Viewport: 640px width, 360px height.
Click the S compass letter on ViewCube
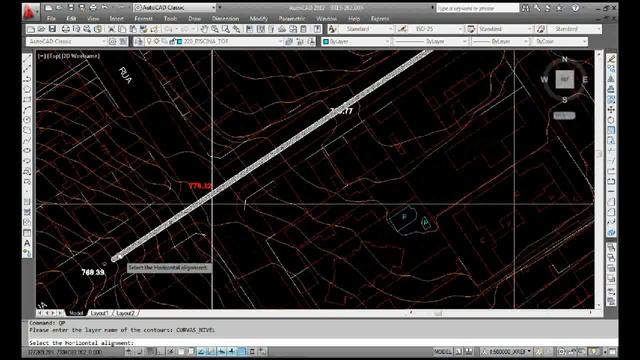[x=564, y=100]
